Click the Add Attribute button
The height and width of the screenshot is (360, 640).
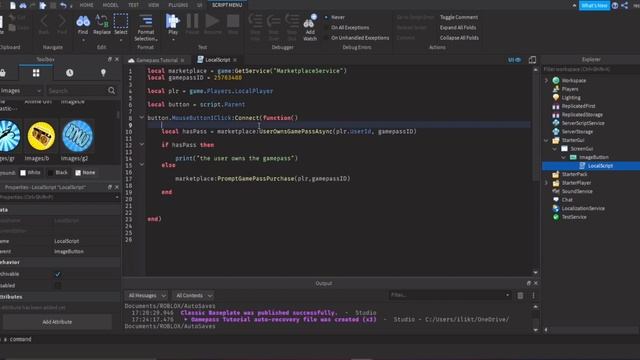tap(57, 322)
